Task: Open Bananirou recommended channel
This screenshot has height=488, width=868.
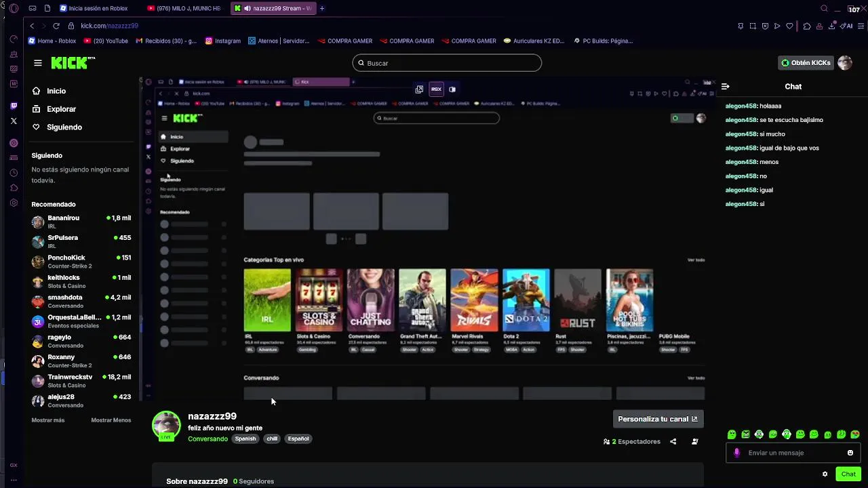Action: coord(81,222)
